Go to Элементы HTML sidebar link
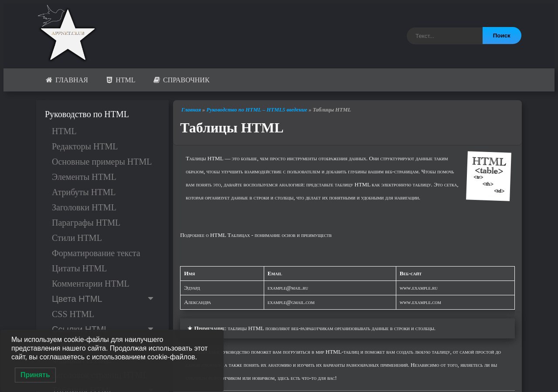Viewport: 558px width, 392px height. click(84, 177)
